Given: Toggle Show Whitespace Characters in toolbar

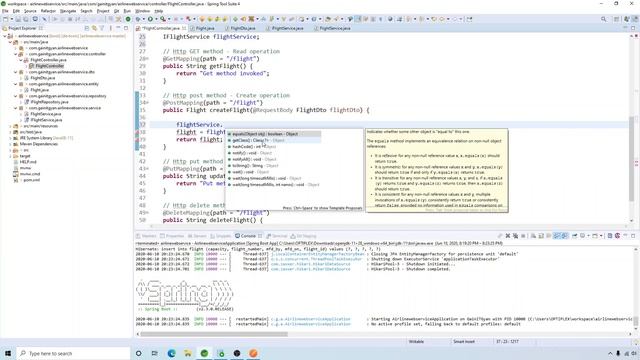Looking at the screenshot, I should click(x=380, y=19).
